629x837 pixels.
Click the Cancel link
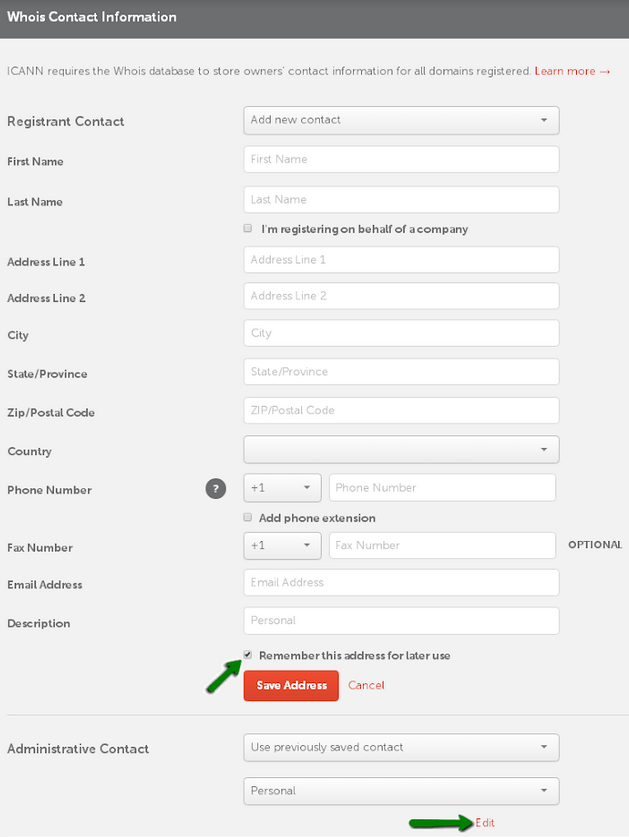coord(366,685)
